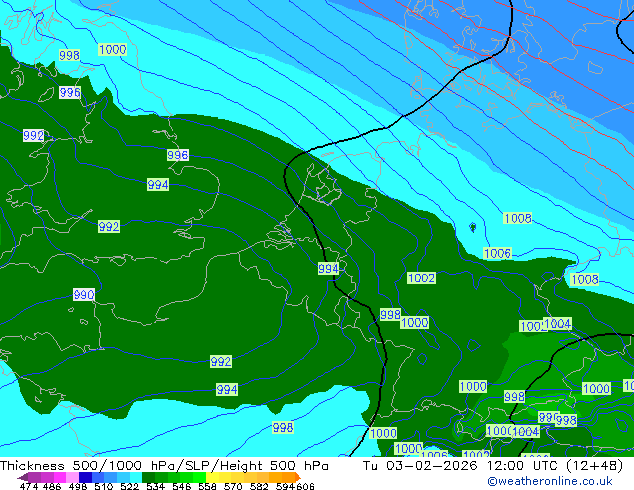Select the bright magenta legend swatch
The height and width of the screenshot is (490, 634).
pyautogui.click(x=60, y=477)
